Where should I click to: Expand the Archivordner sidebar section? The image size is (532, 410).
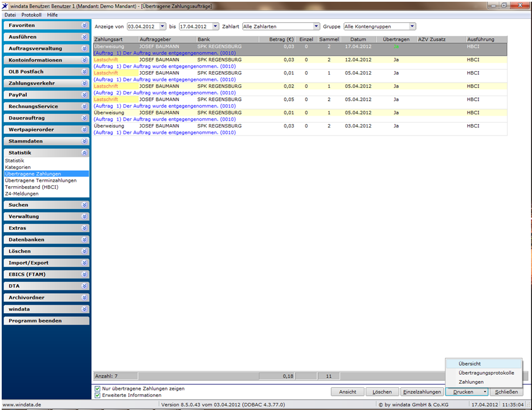pyautogui.click(x=47, y=298)
